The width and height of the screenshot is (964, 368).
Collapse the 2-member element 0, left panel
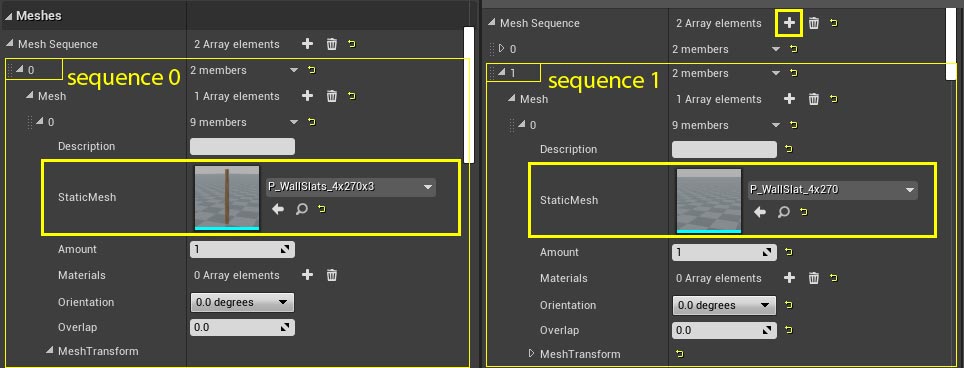(x=20, y=70)
